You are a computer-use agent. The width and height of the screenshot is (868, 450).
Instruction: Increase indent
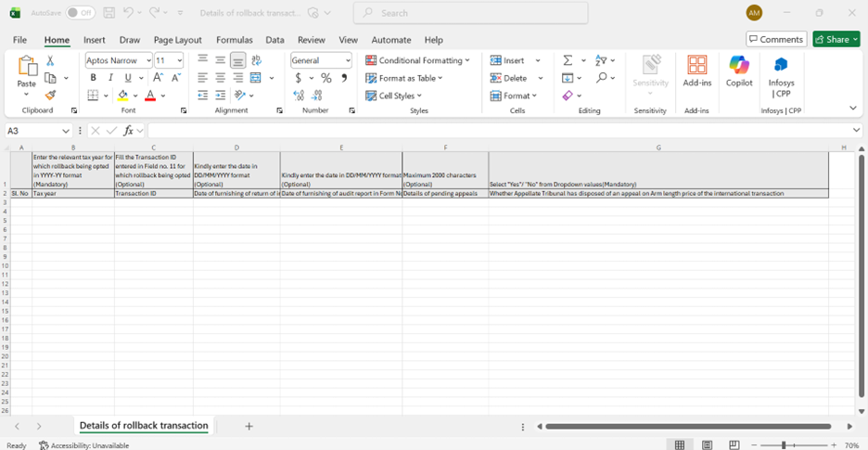221,96
